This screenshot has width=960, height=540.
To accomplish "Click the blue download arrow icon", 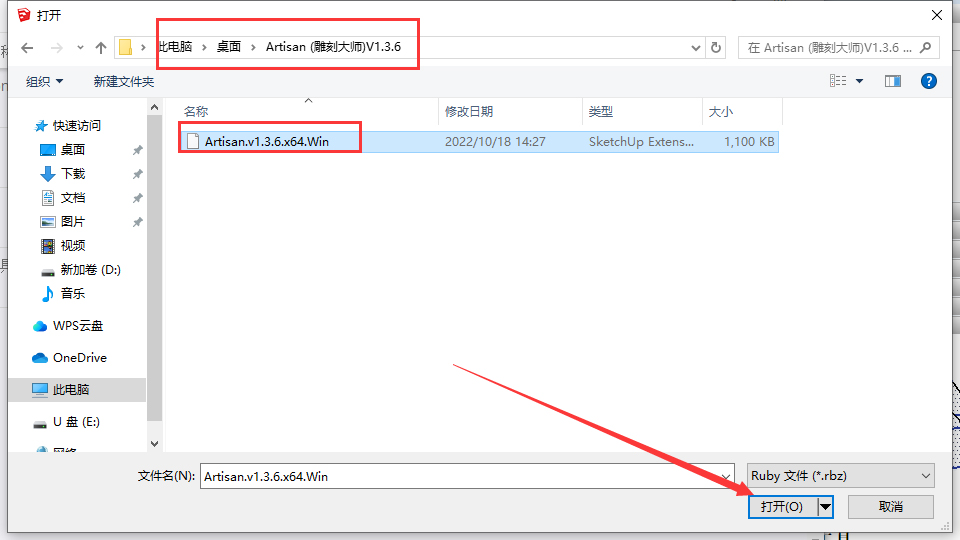I will pyautogui.click(x=48, y=174).
